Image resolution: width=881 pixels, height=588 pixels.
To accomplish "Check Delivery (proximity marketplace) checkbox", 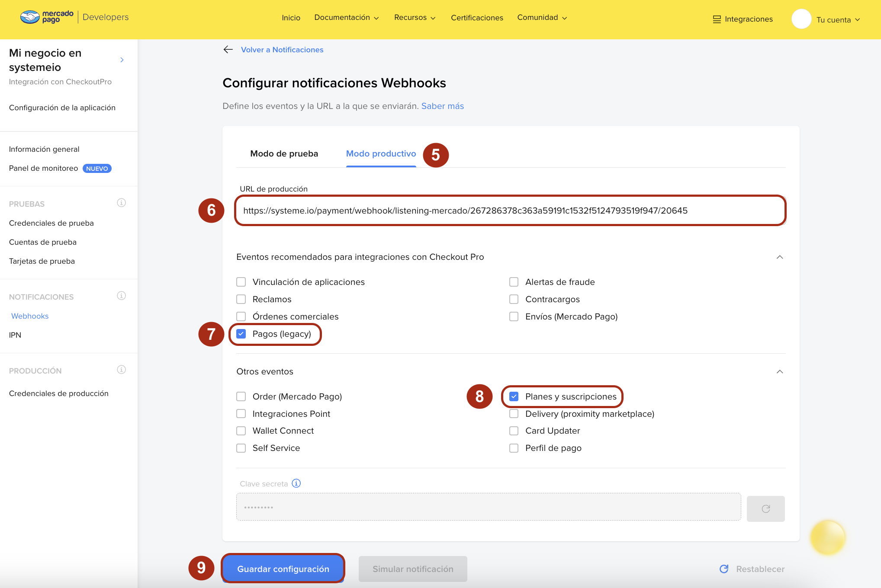I will tap(514, 414).
